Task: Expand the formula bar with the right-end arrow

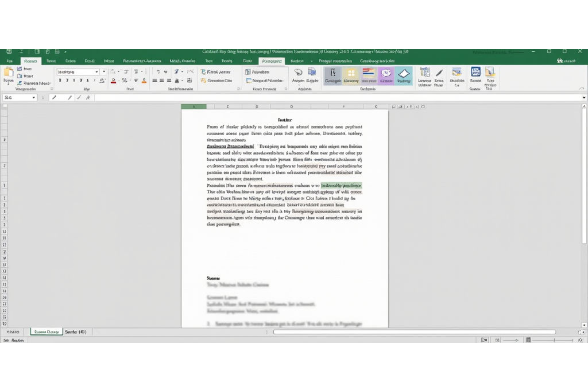Action: (x=584, y=98)
